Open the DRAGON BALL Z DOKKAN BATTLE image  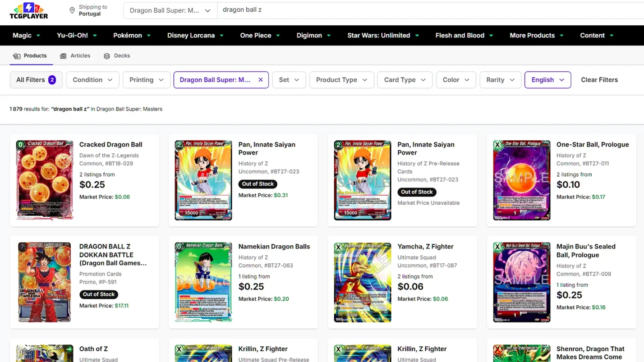tap(45, 282)
